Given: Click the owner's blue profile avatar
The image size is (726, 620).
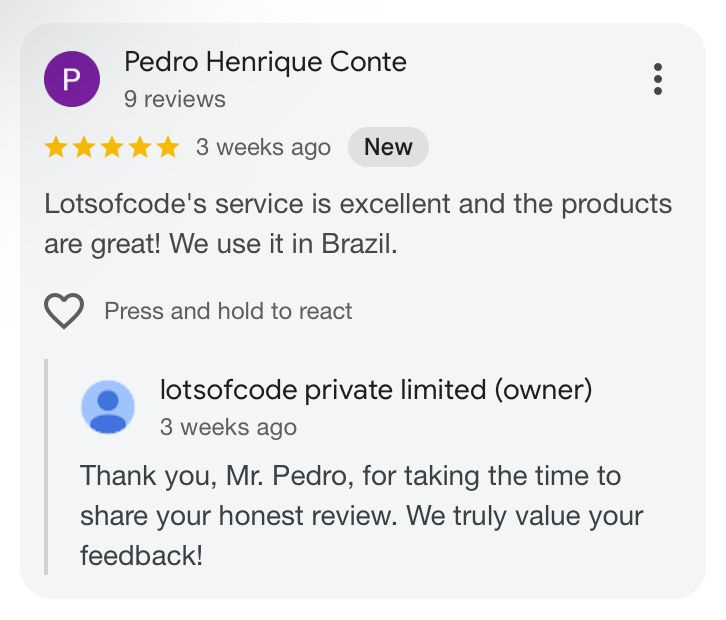Looking at the screenshot, I should click(107, 407).
